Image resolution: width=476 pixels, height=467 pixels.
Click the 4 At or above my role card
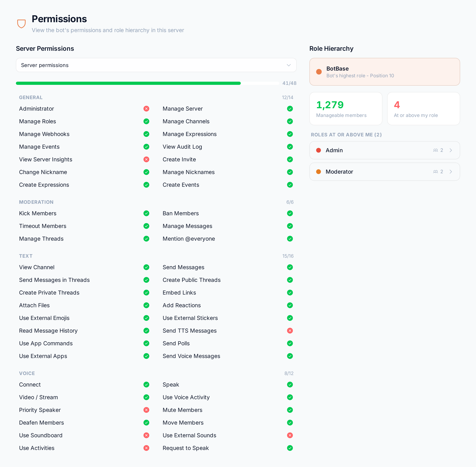[423, 109]
